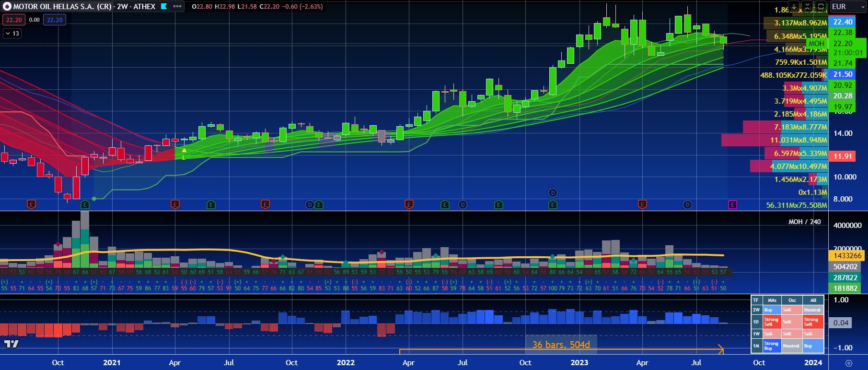Click the Motor Oil Hellas symbol logo
Image resolution: width=868 pixels, height=370 pixels.
coord(7,7)
